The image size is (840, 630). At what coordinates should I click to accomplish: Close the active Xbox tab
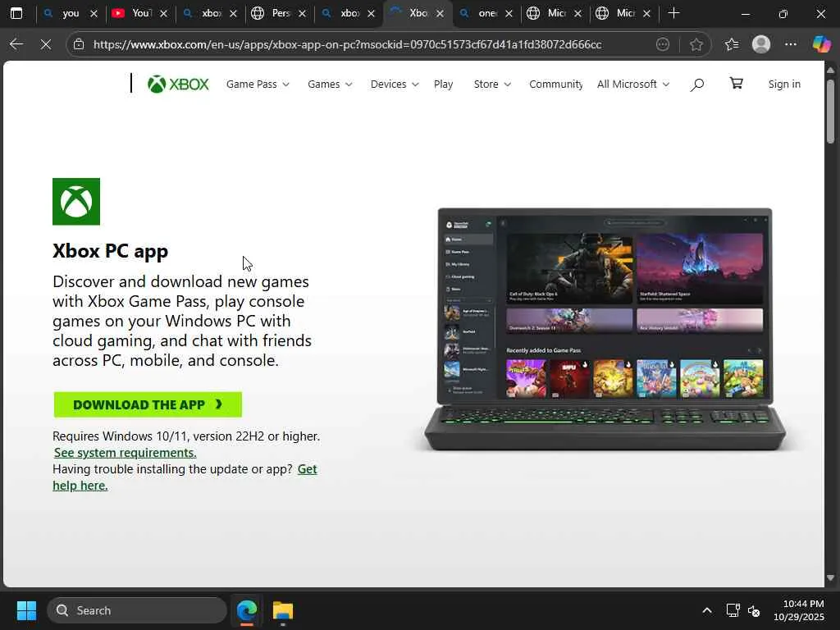pos(440,13)
